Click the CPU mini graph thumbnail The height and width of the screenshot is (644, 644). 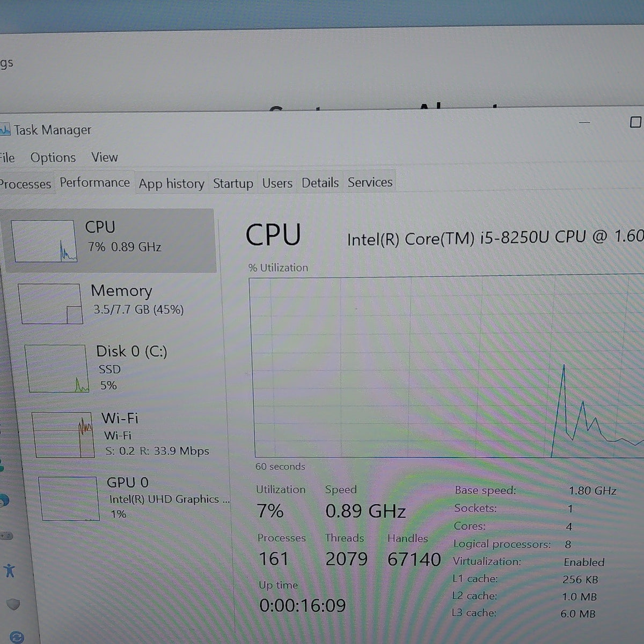pos(45,241)
